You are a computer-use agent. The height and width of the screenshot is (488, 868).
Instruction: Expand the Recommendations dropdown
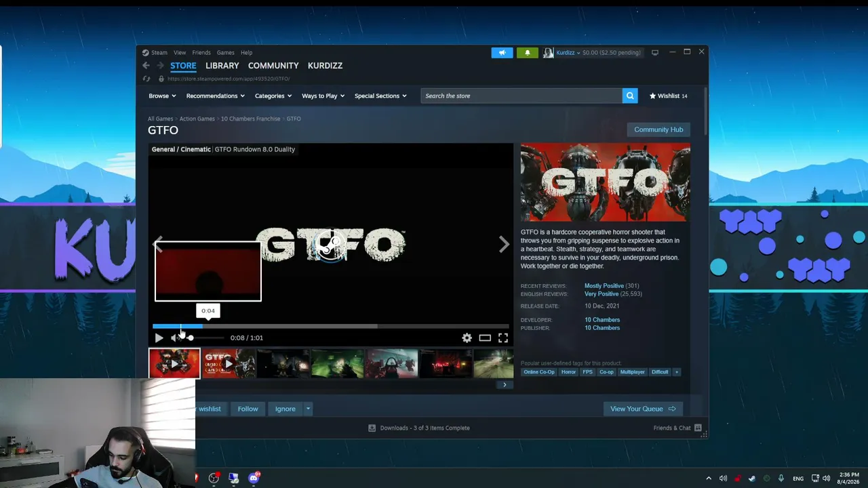pyautogui.click(x=215, y=96)
